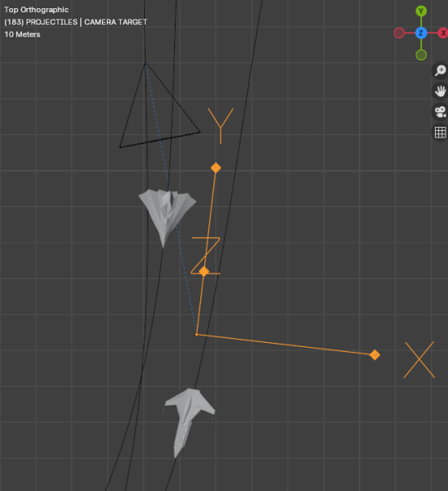Switch orthographic/perspective with the grid icon
The image size is (448, 491).
coord(441,133)
